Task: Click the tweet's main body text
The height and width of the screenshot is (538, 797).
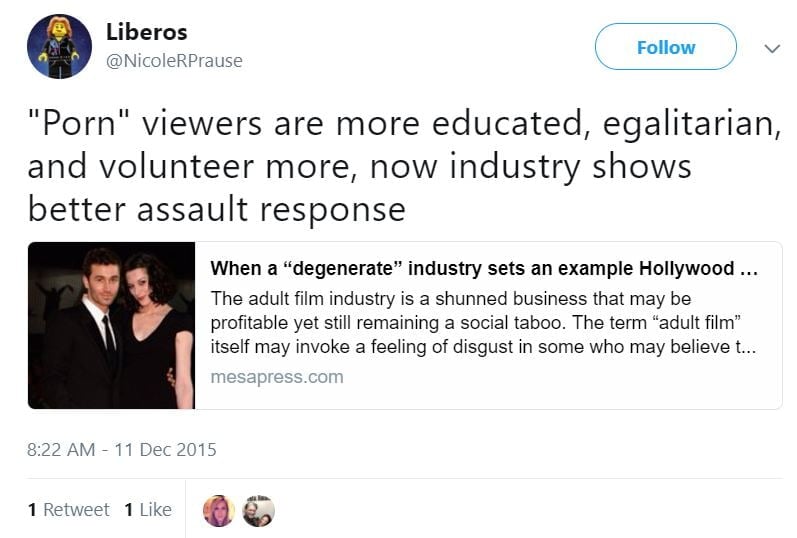Action: (400, 166)
